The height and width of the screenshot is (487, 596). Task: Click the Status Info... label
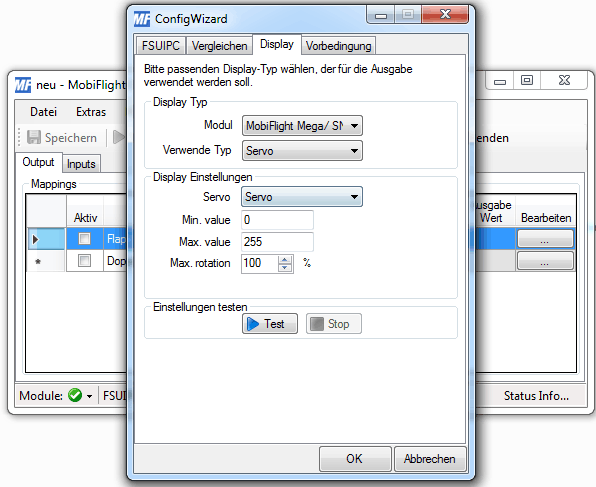536,396
